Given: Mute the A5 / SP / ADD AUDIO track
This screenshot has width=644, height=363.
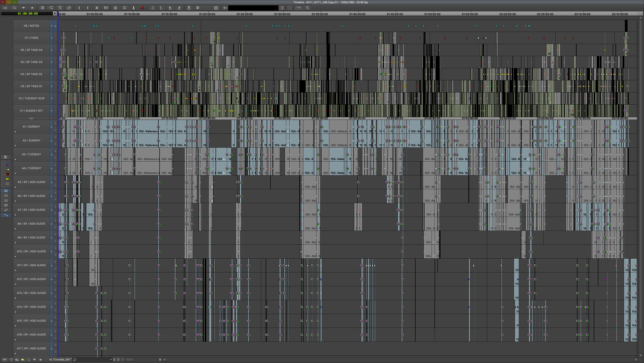Looking at the screenshot, I should pyautogui.click(x=55, y=186).
